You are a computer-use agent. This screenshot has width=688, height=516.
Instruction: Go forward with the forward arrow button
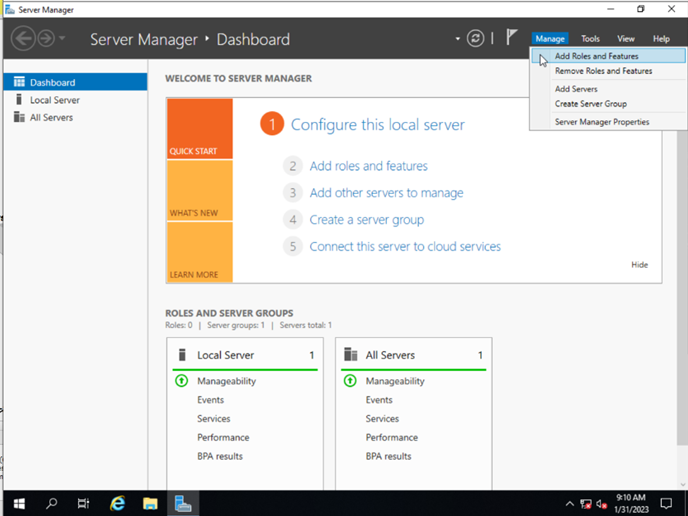[46, 39]
